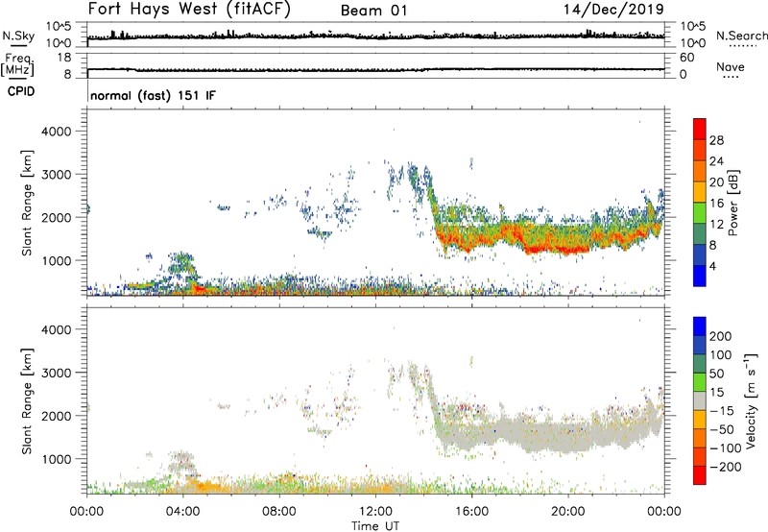The height and width of the screenshot is (532, 768).
Task: Click the 'N.Search' legend label
Action: coord(741,36)
